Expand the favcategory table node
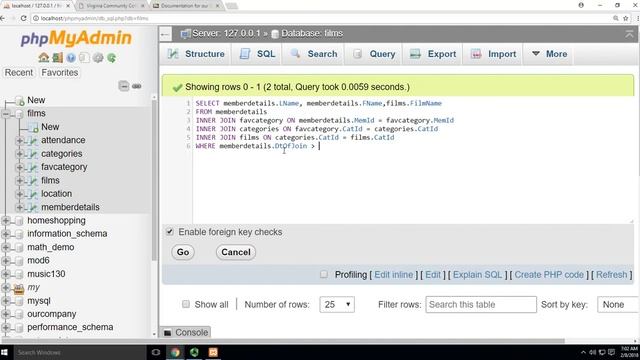Screen dimensions: 640x360 click(x=19, y=167)
